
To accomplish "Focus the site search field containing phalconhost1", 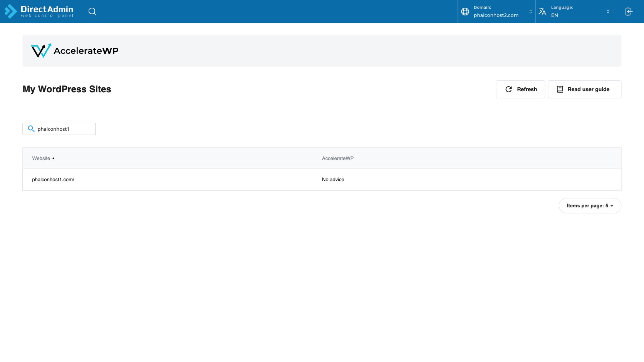I will [59, 129].
